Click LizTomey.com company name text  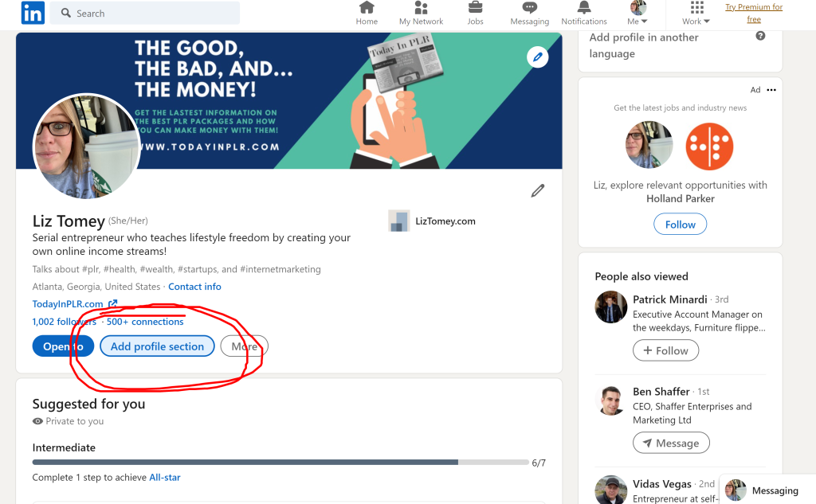tap(445, 221)
